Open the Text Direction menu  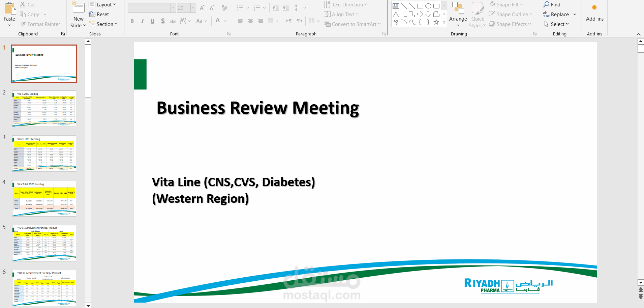coord(345,5)
